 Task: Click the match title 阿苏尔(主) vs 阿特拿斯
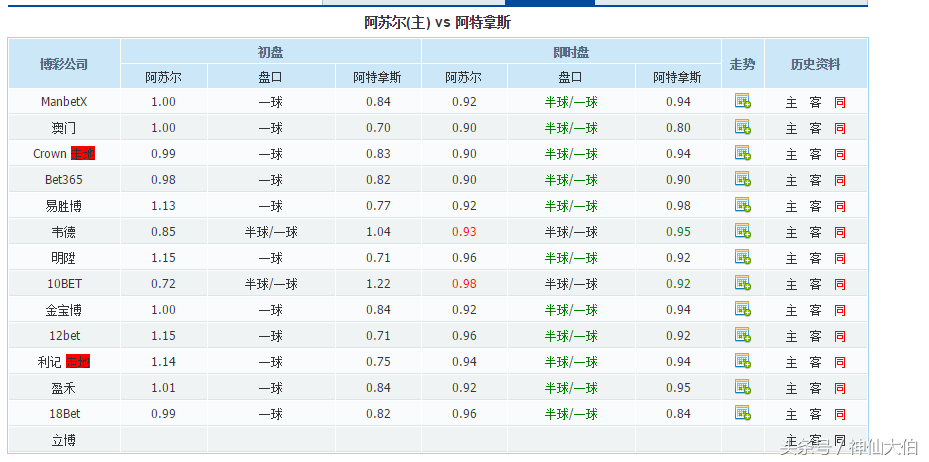437,23
